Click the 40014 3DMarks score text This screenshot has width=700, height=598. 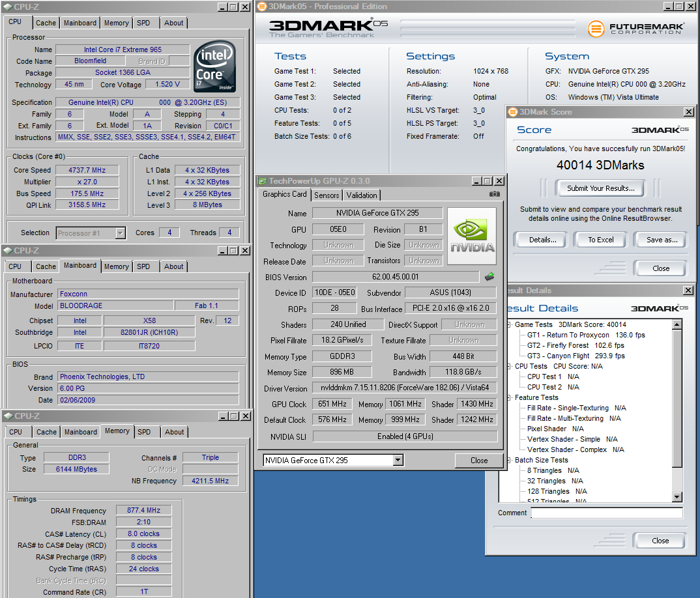tap(600, 165)
